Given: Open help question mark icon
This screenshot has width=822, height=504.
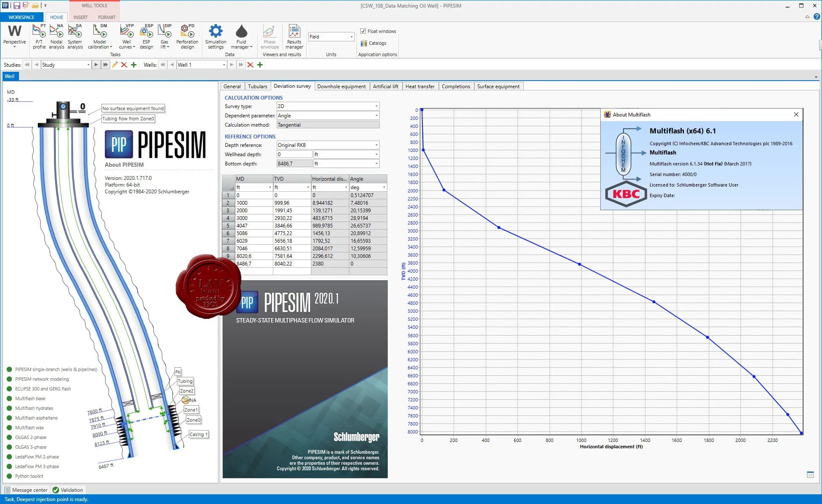Looking at the screenshot, I should 817,16.
